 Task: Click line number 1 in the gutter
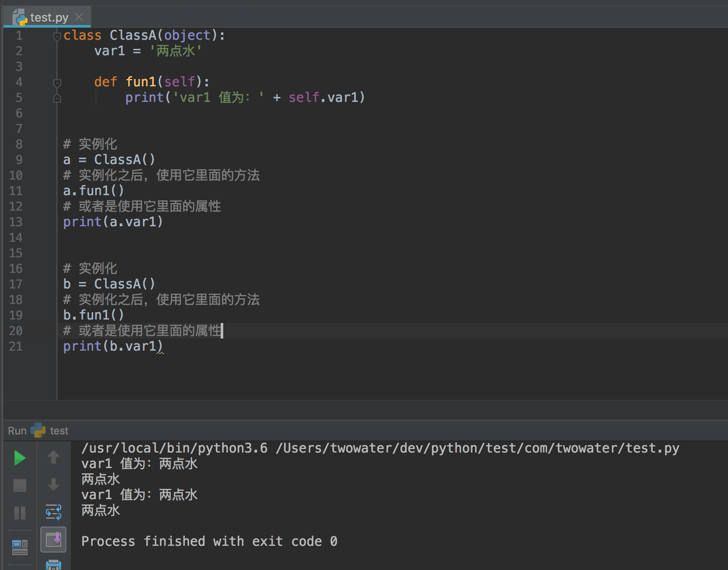pos(19,35)
